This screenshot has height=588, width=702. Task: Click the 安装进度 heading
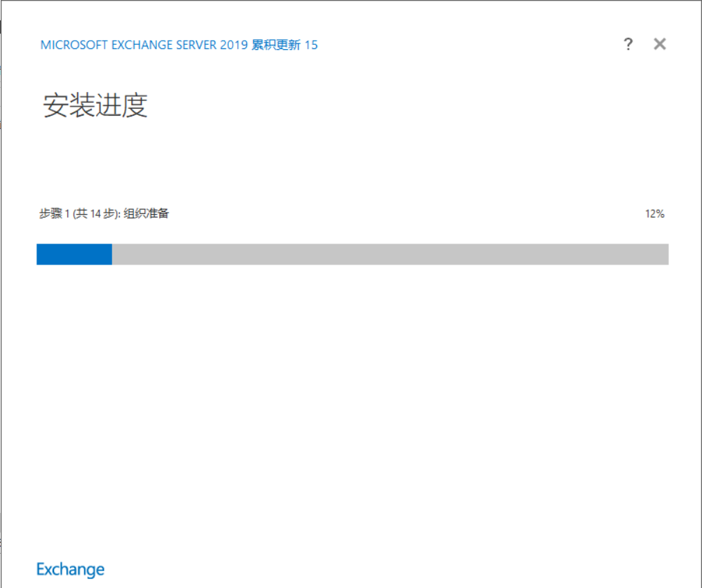[x=95, y=105]
